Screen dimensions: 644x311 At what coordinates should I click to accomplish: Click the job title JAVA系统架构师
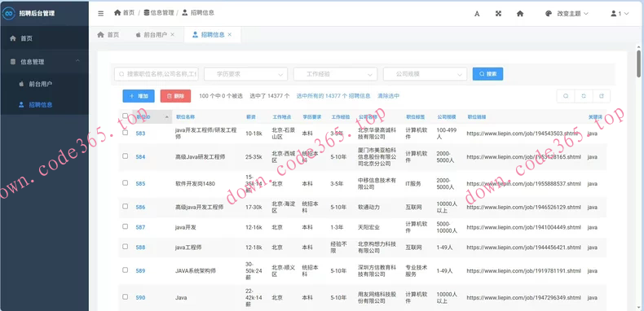tap(196, 271)
